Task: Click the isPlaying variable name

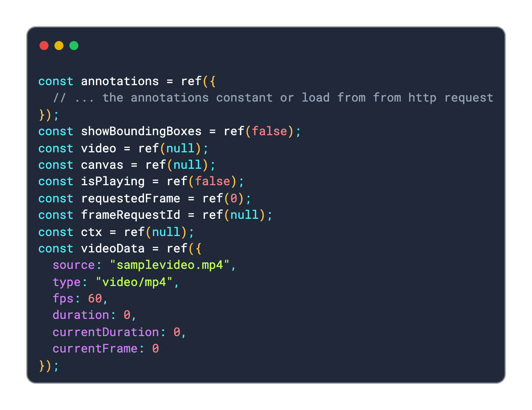Action: (113, 181)
